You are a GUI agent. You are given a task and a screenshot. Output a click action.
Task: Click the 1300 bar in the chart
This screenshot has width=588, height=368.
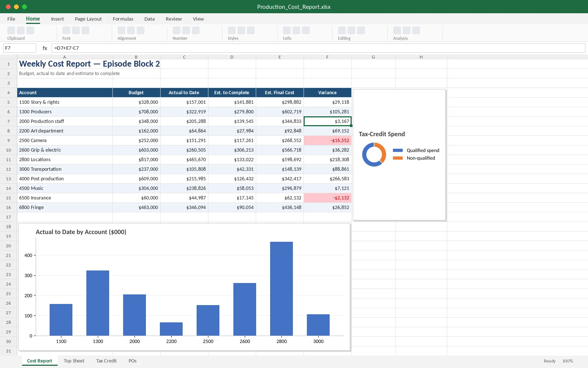98,303
